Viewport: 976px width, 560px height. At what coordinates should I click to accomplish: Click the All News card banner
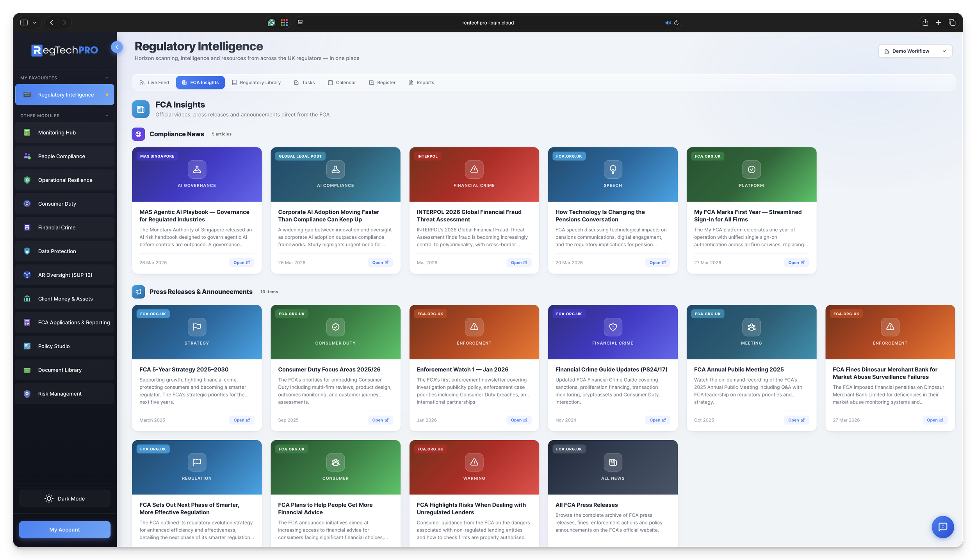613,468
